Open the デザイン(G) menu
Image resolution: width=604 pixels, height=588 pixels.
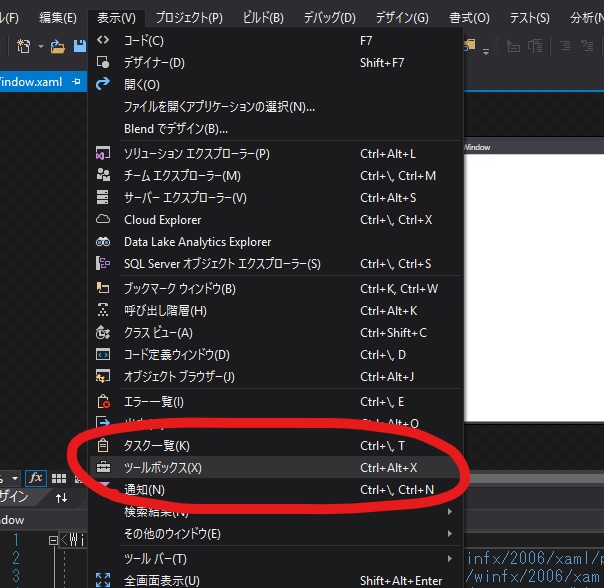tap(402, 18)
